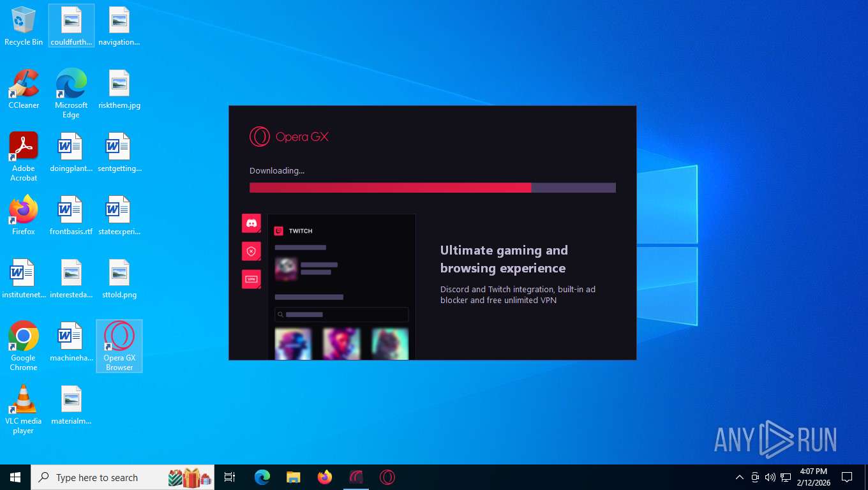Click the third blurred Twitch thumbnail
Image resolution: width=868 pixels, height=490 pixels.
pyautogui.click(x=390, y=344)
